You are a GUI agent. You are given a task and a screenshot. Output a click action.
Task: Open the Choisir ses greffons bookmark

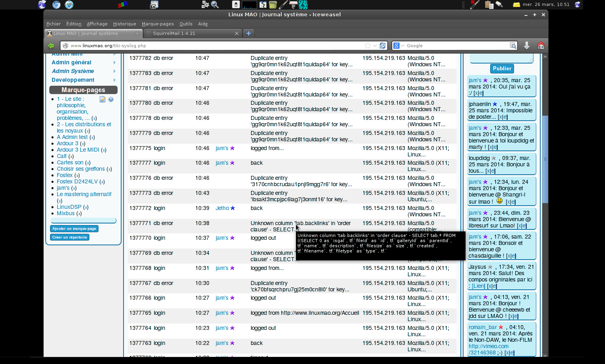(81, 169)
